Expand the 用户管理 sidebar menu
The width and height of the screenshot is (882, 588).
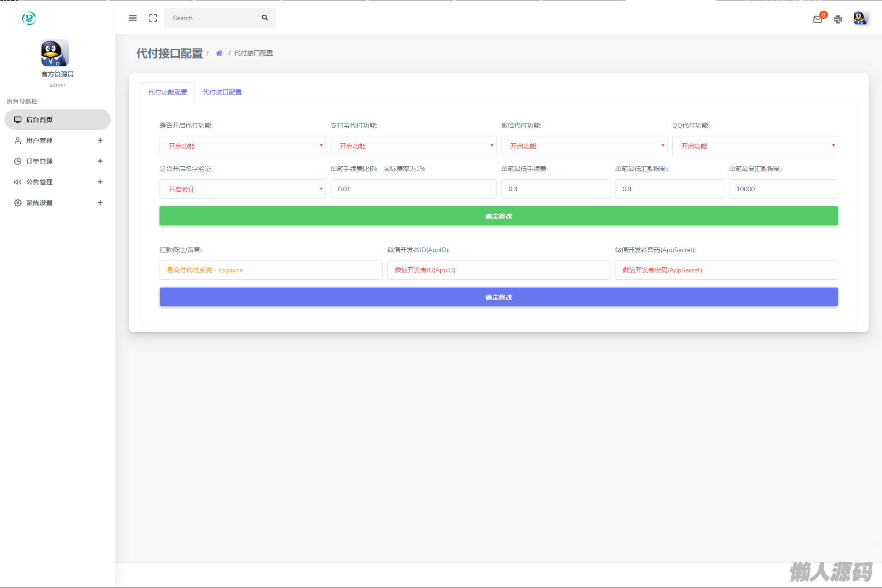(x=58, y=141)
